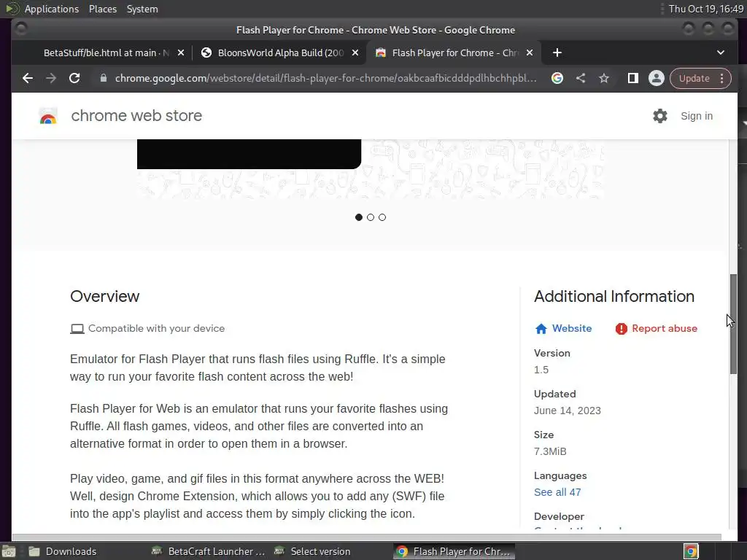Viewport: 747px width, 560px height.
Task: Select the second screenshot carousel dot
Action: [x=370, y=217]
